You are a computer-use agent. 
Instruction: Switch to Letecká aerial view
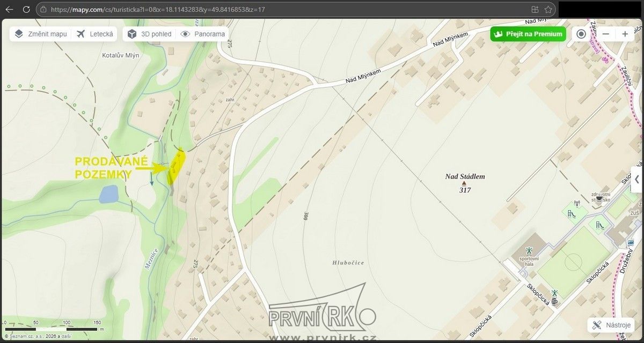96,34
